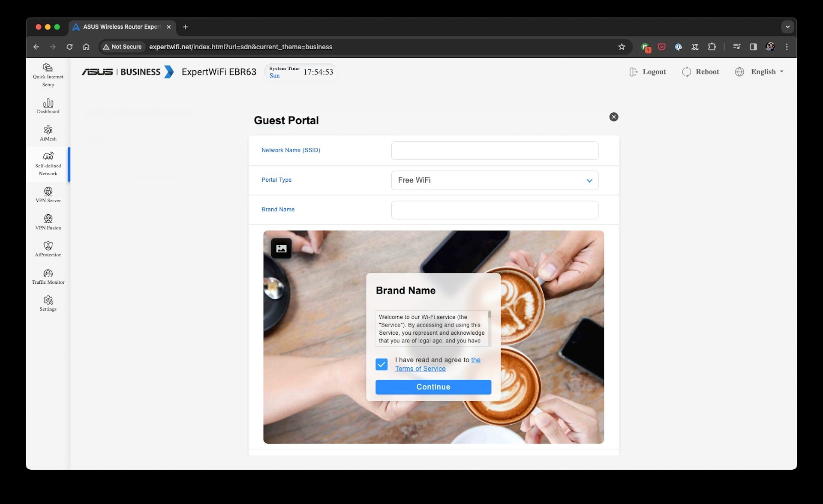823x504 pixels.
Task: Enable Terms of Service agreement checkbox
Action: pyautogui.click(x=381, y=364)
